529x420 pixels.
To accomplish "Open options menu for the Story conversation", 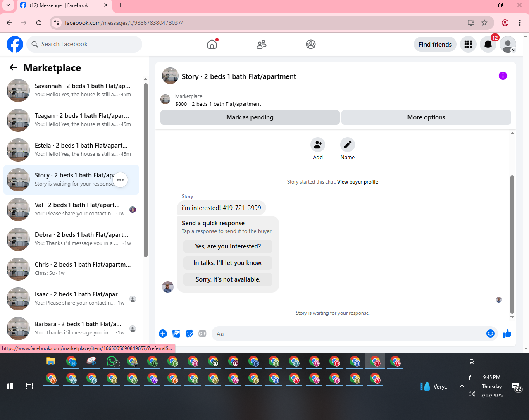I will pyautogui.click(x=120, y=180).
